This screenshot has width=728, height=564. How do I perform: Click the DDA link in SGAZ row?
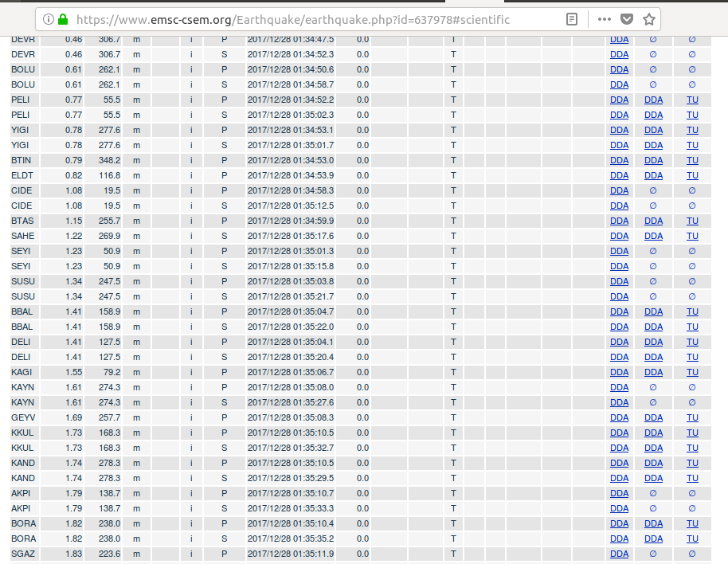click(619, 554)
